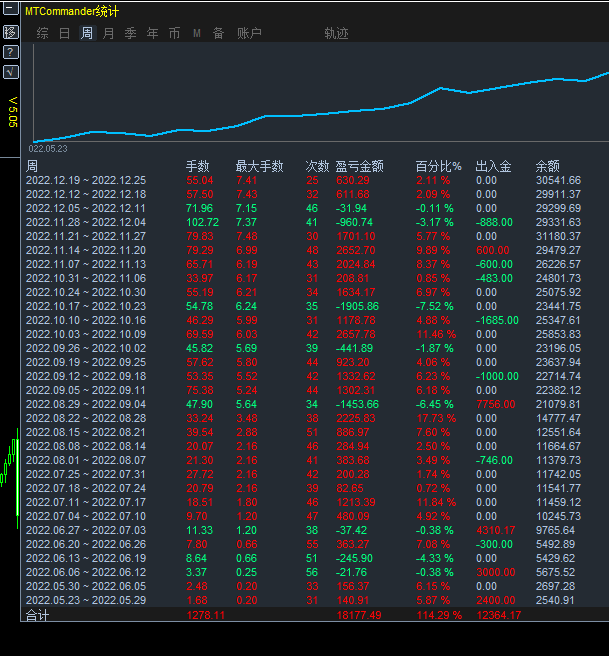This screenshot has width=609, height=656.
Task: Click the 合计 total row label
Action: [38, 615]
